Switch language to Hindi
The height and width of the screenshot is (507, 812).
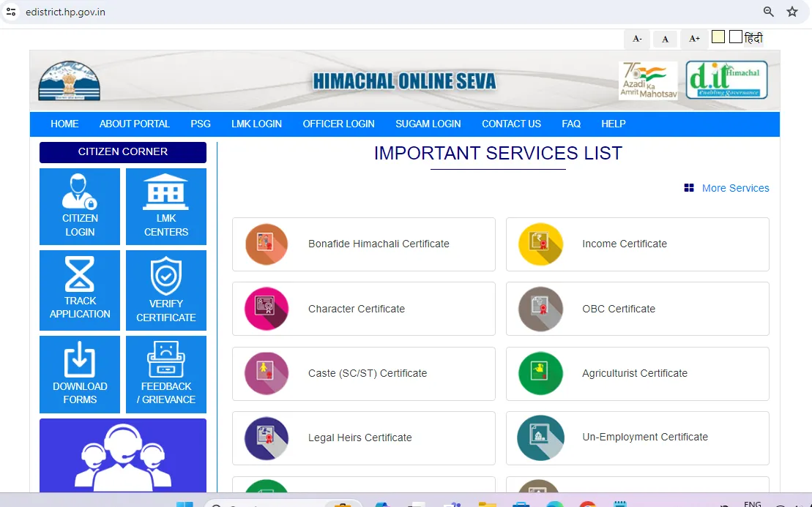[753, 38]
